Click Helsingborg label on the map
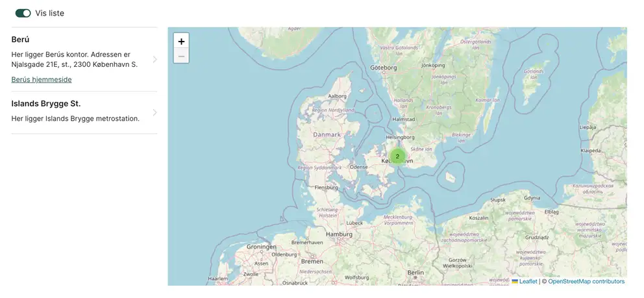This screenshot has width=644, height=298. [400, 138]
